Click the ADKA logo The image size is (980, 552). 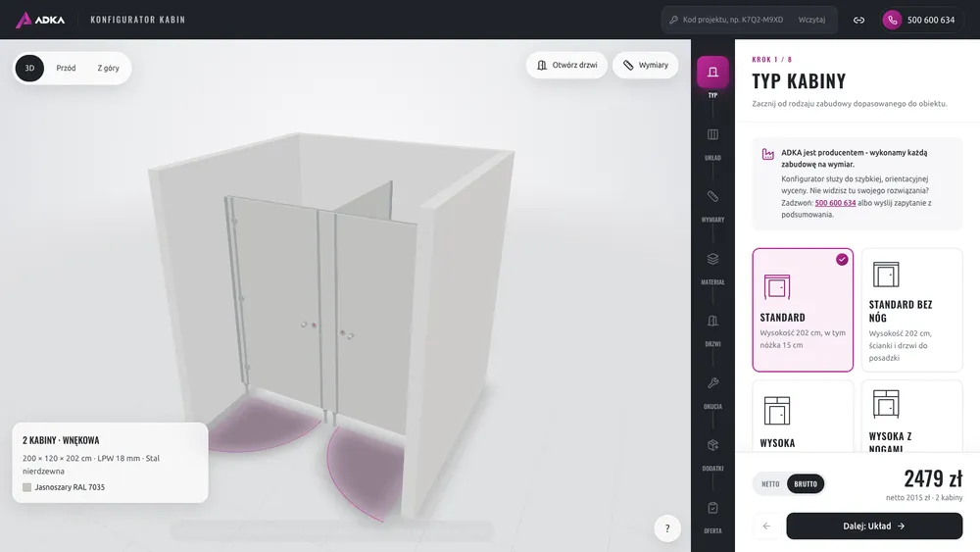[40, 20]
